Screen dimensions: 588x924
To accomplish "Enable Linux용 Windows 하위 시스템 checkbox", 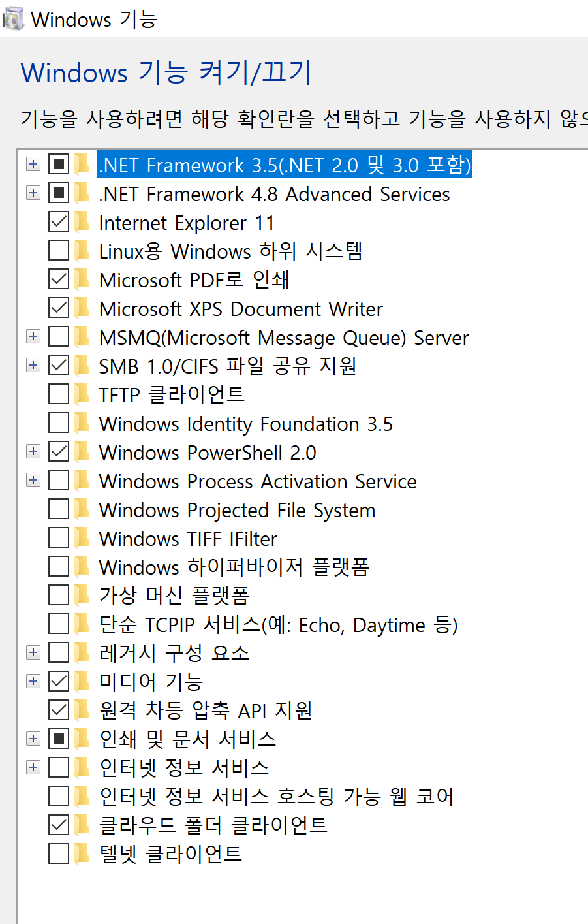I will coord(59,250).
